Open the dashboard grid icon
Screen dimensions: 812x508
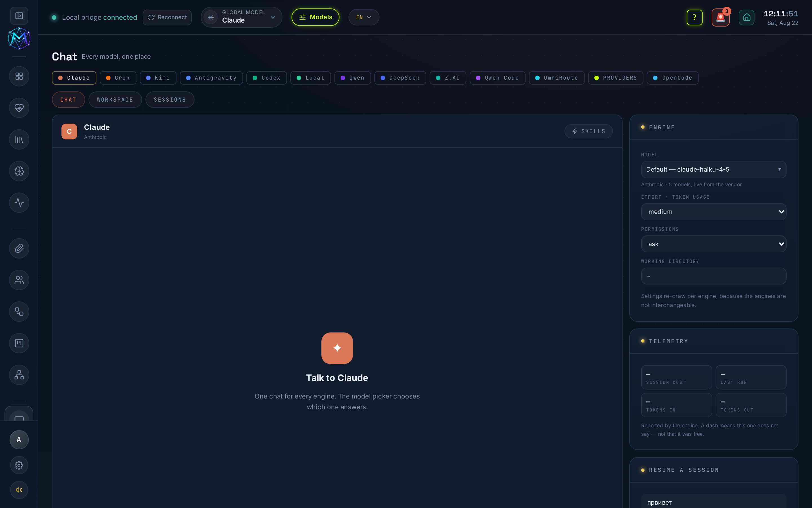(19, 76)
